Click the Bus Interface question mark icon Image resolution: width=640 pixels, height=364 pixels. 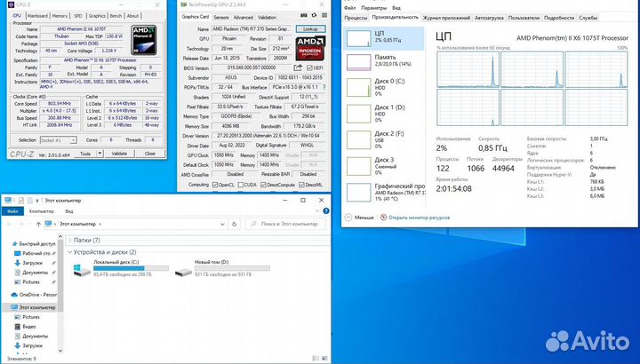pyautogui.click(x=324, y=87)
